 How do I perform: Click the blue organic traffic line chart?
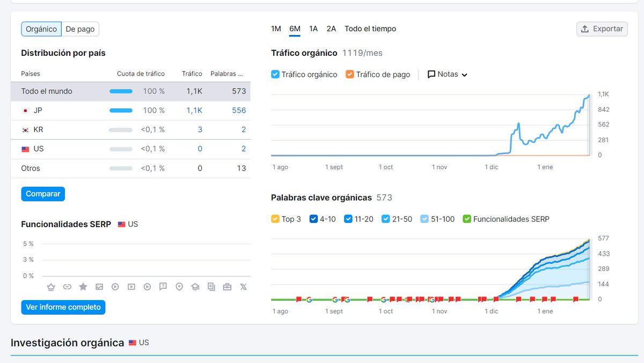point(430,125)
